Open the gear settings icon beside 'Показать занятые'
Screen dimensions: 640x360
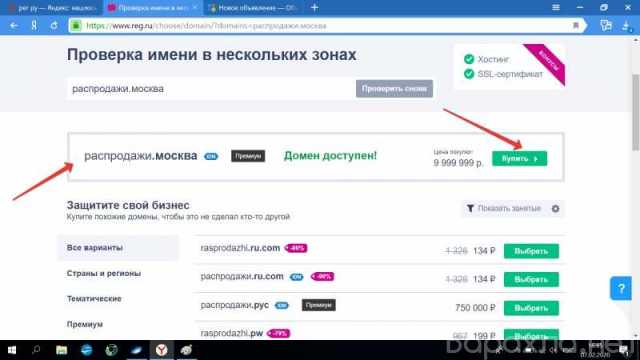(x=555, y=209)
